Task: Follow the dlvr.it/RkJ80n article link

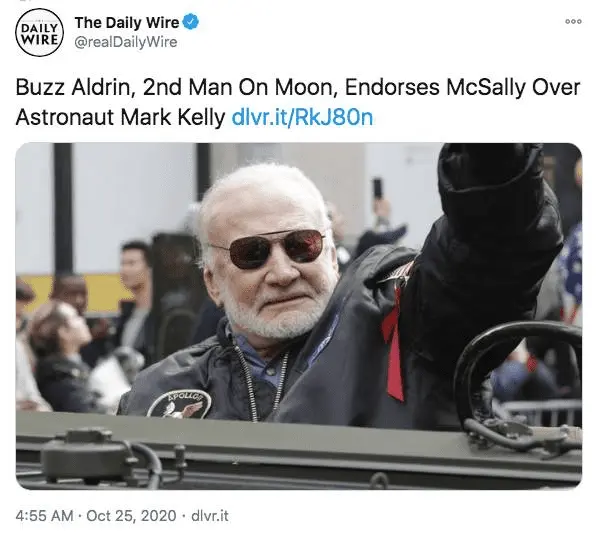Action: (302, 117)
